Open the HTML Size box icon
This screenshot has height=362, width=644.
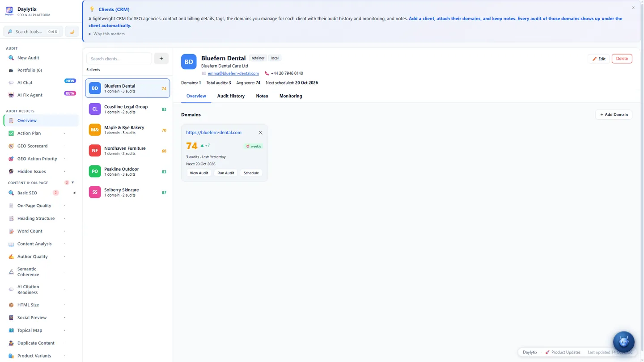coord(11,305)
